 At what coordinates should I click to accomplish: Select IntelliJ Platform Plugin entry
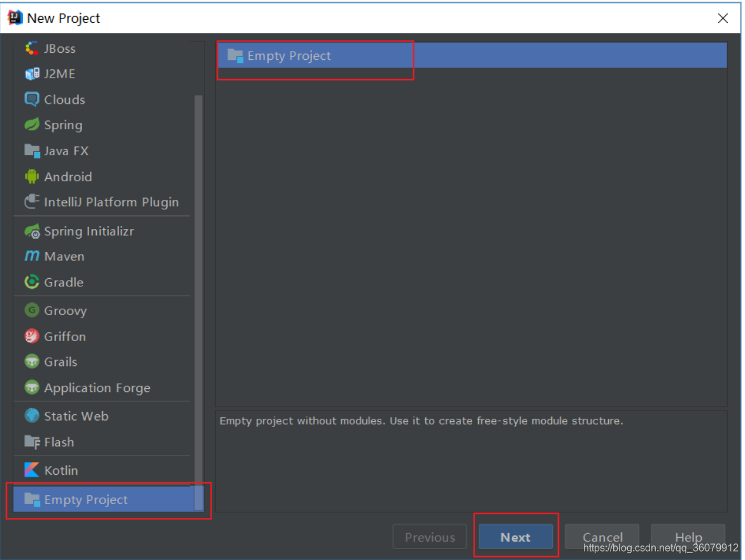pos(102,202)
